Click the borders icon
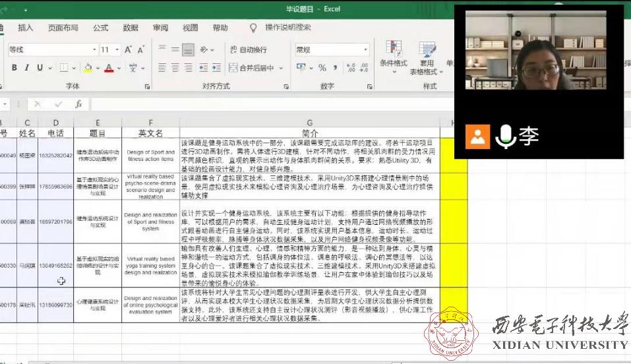Image resolution: width=631 pixels, height=364 pixels. (x=64, y=68)
